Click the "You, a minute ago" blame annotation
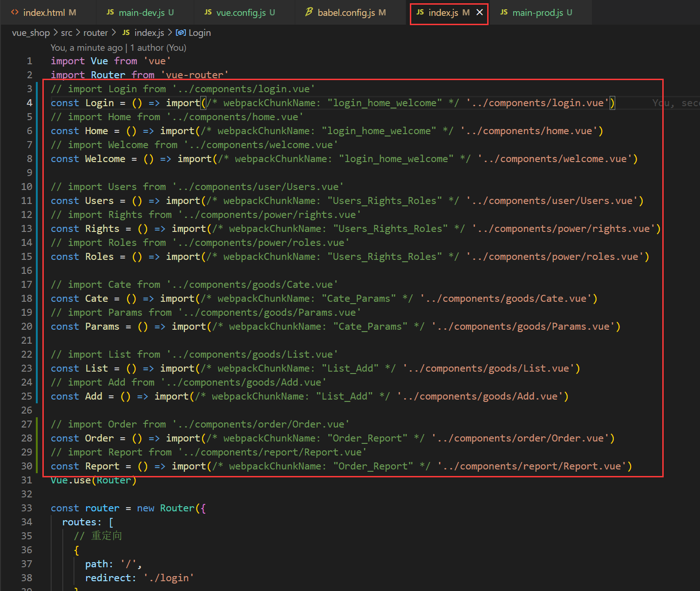The width and height of the screenshot is (700, 591). (87, 48)
